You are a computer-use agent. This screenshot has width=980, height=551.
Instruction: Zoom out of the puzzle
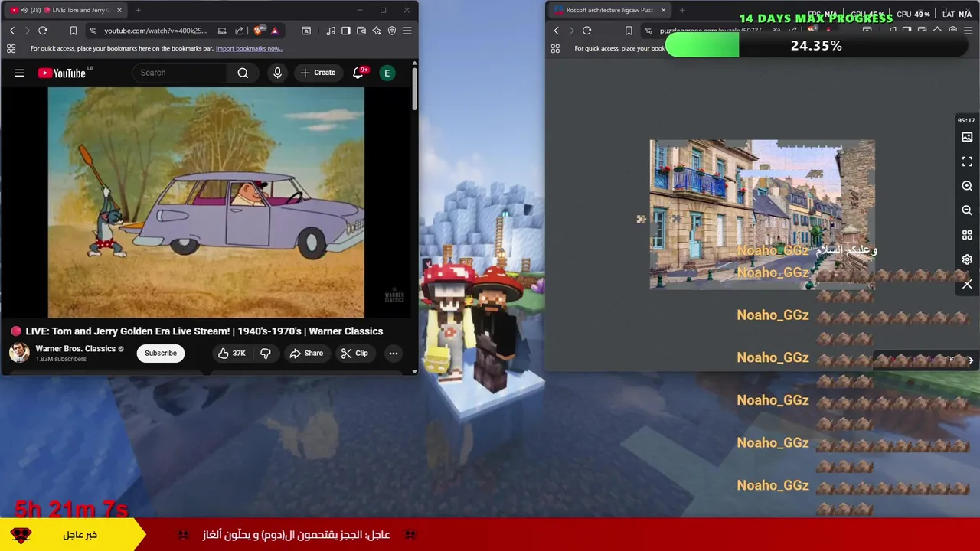pos(967,210)
